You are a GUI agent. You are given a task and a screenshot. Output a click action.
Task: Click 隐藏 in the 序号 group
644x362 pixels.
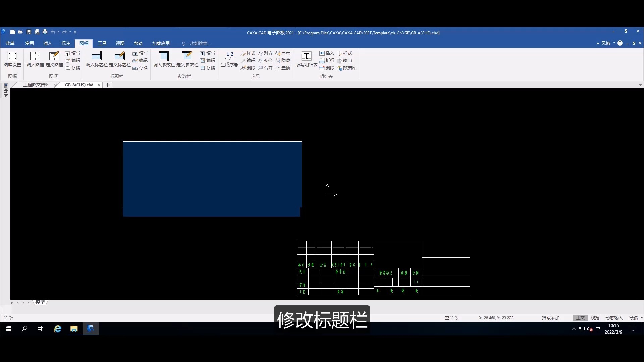283,60
